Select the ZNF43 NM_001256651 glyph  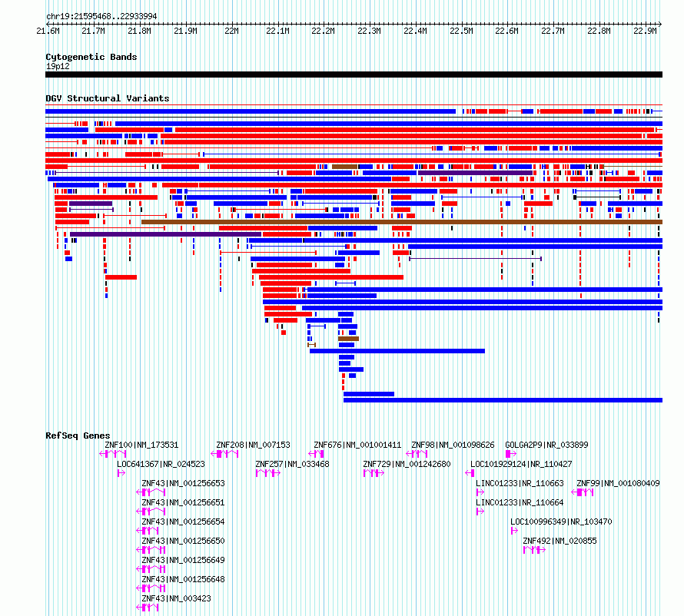click(x=151, y=512)
